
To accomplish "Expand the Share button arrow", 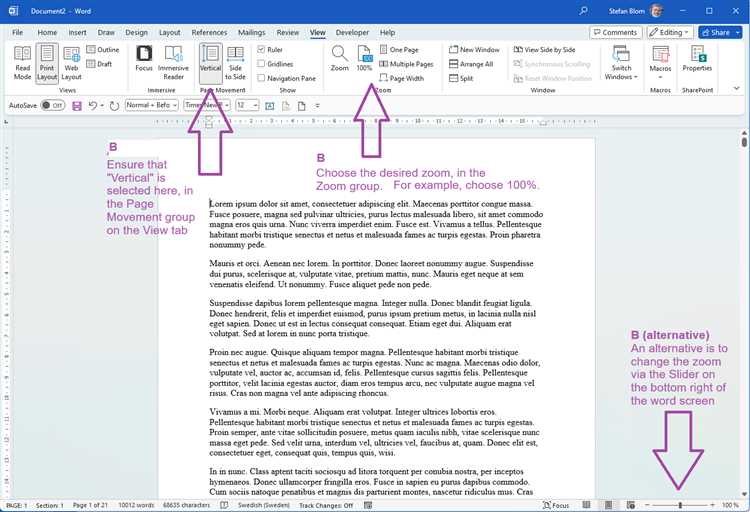I will [x=737, y=33].
